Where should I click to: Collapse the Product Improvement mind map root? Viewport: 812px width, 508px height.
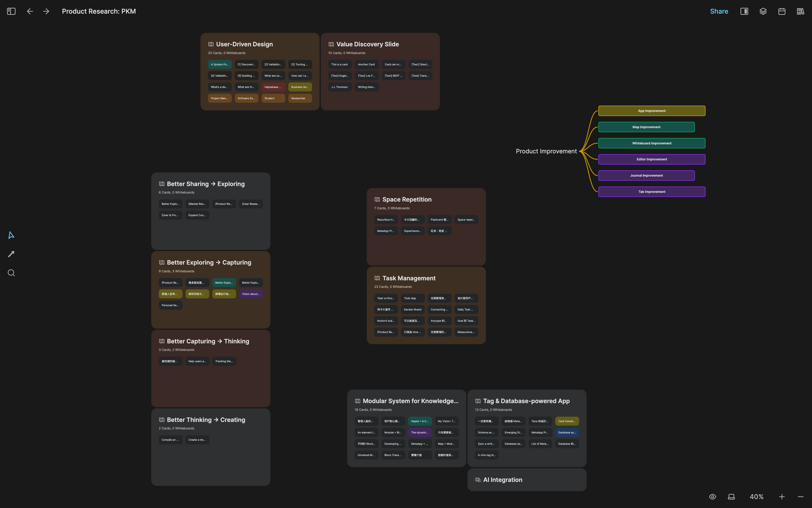(546, 151)
